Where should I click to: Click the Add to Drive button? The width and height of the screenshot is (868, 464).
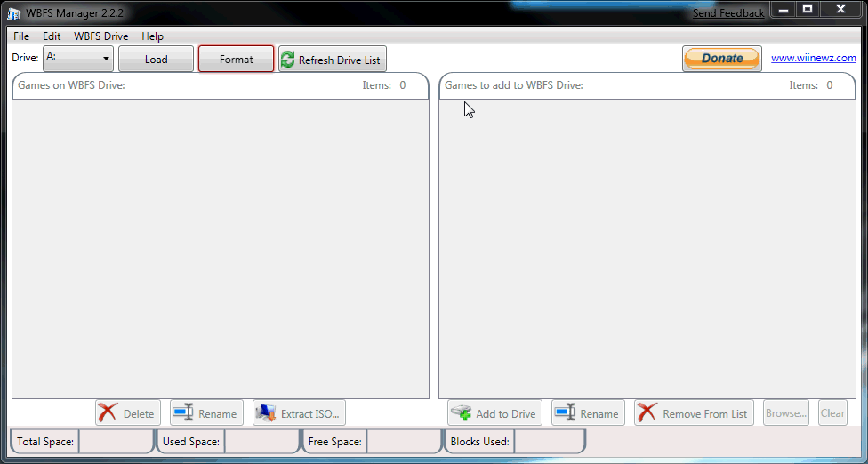point(494,413)
